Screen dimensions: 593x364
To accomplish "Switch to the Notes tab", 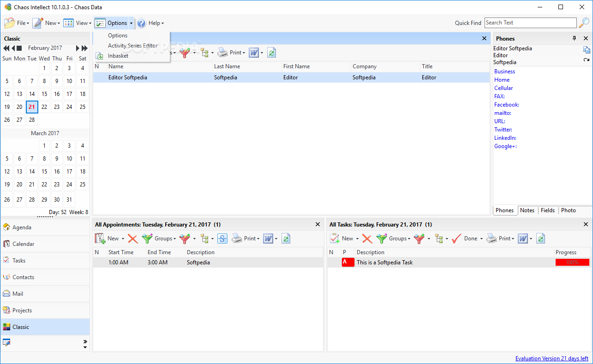I will [x=527, y=210].
